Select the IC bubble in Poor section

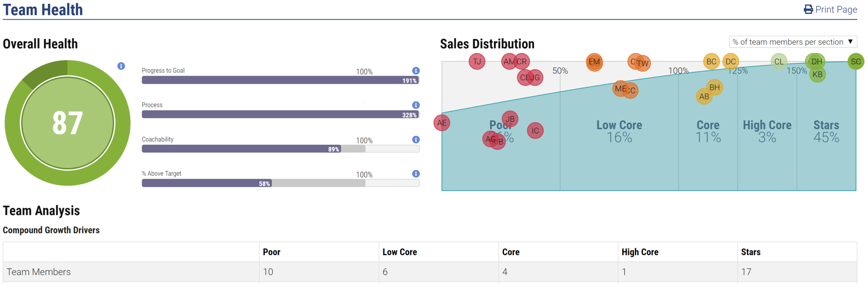(x=535, y=131)
